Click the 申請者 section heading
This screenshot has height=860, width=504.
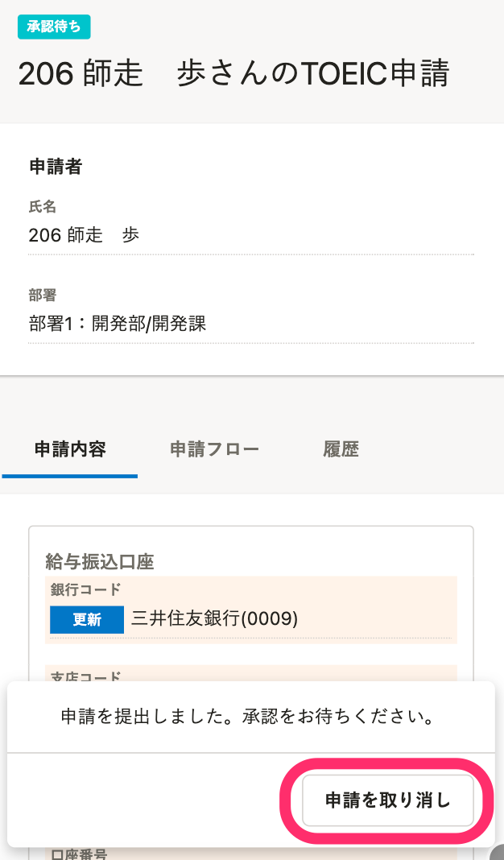point(56,167)
